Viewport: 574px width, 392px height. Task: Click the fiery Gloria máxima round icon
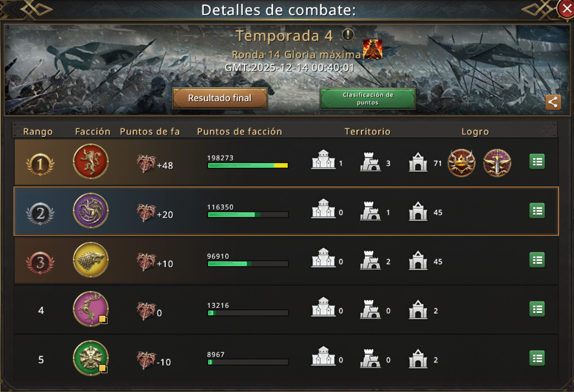372,49
